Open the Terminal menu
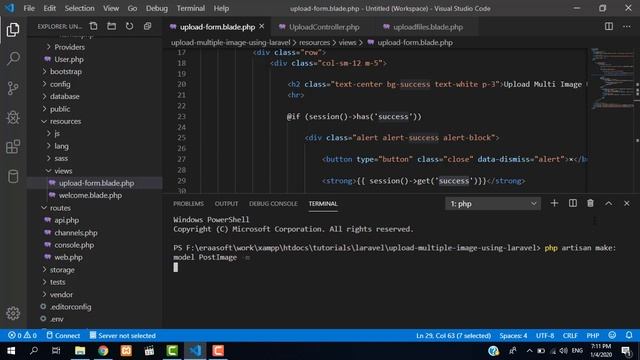This screenshot has width=640, height=360. coord(191,8)
